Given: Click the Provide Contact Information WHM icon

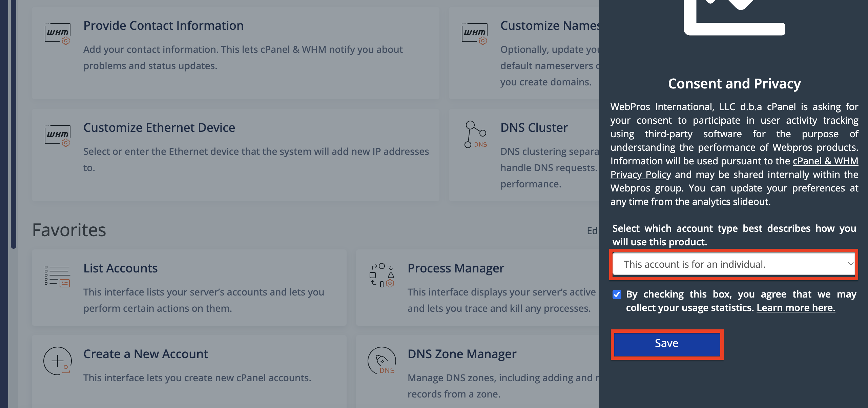Looking at the screenshot, I should pos(58,34).
